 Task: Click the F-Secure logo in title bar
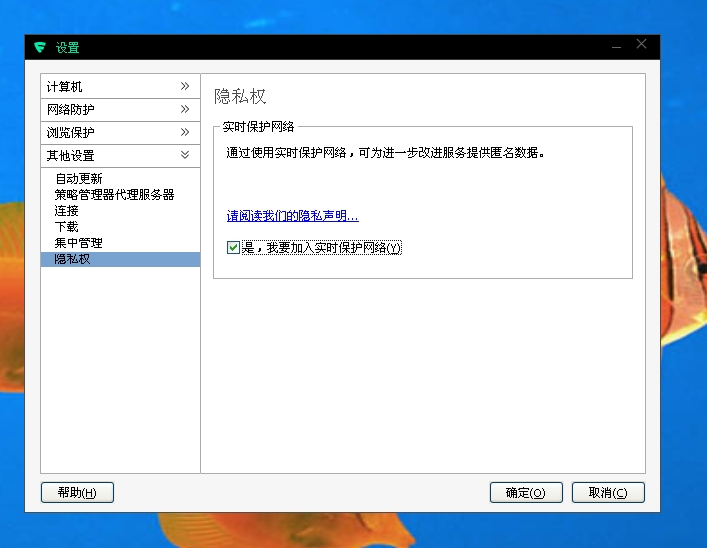[x=40, y=48]
